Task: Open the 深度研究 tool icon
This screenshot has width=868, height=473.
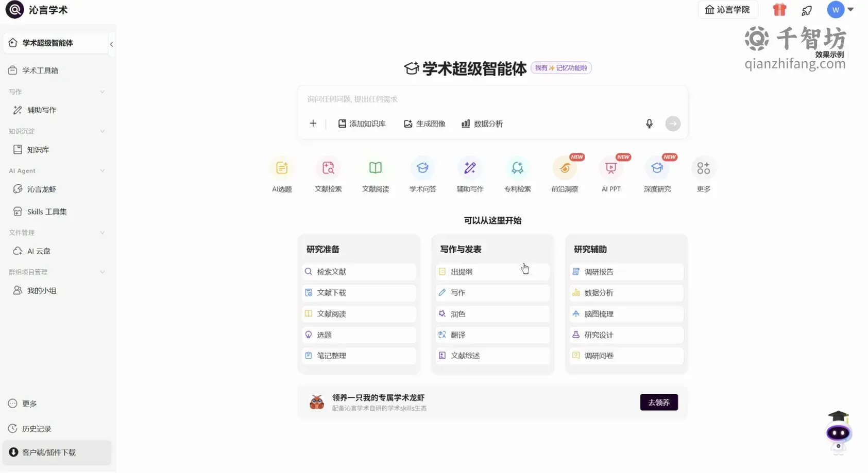Action: click(x=657, y=168)
